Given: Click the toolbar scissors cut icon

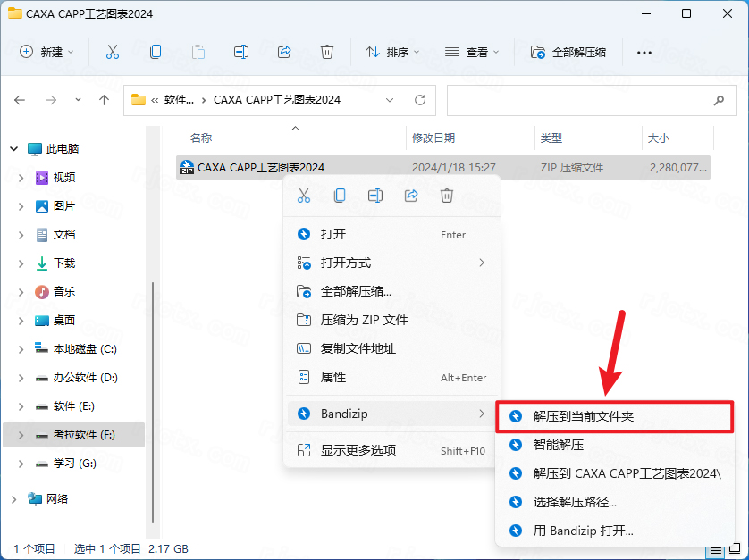Looking at the screenshot, I should pos(113,52).
